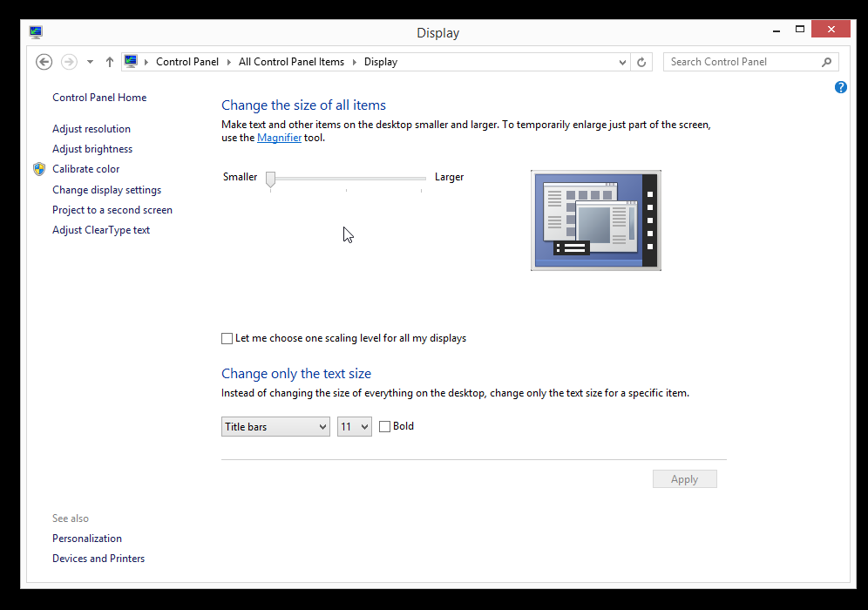Screen dimensions: 868x610
Task: Click the Display window title bar icon
Action: 36,32
